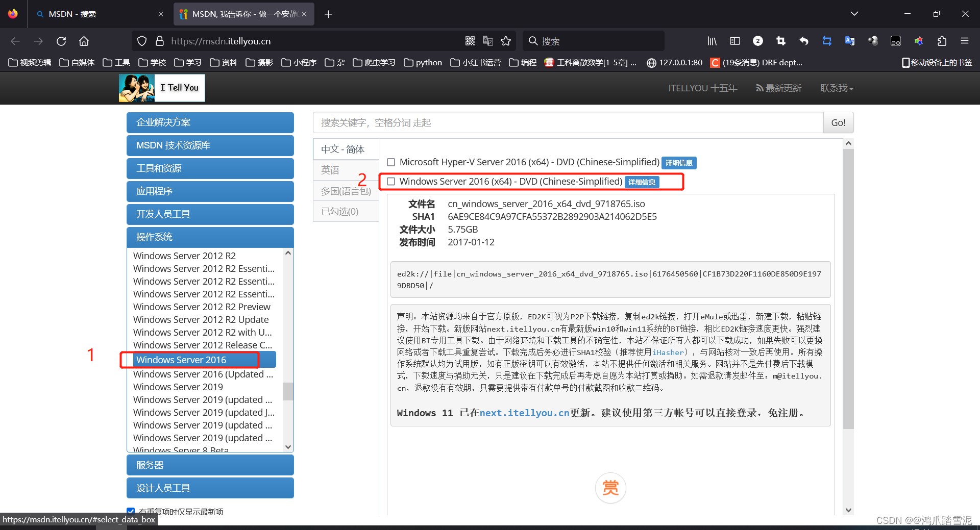Image resolution: width=980 pixels, height=530 pixels.
Task: Check the Windows Server 2016 (x64) DVD checkbox
Action: [391, 182]
